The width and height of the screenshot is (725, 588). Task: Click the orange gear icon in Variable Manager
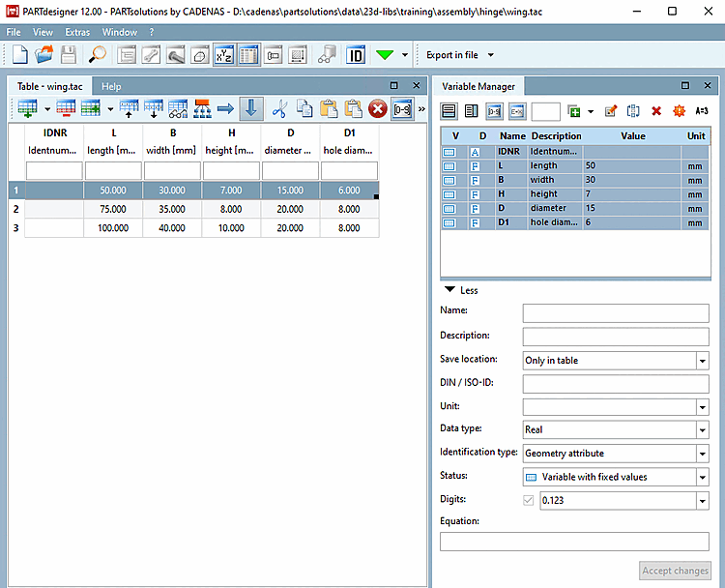(x=679, y=111)
